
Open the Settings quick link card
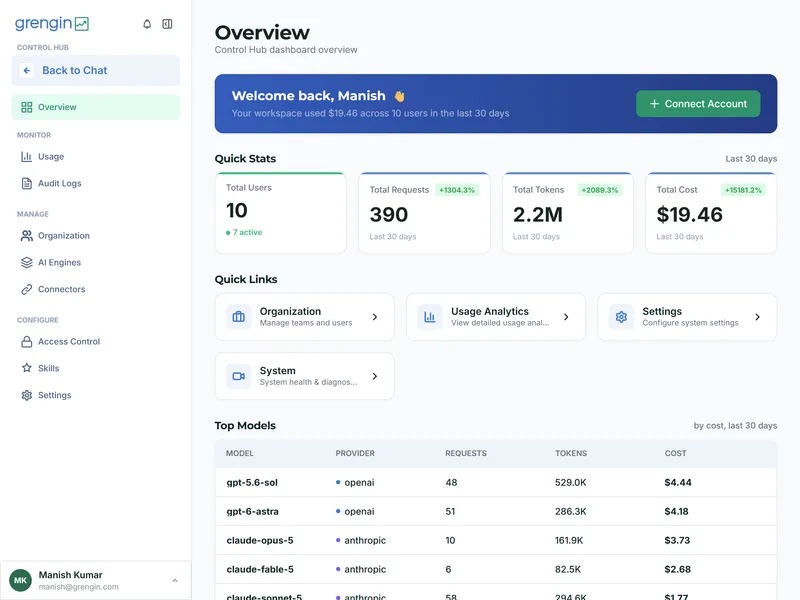687,317
